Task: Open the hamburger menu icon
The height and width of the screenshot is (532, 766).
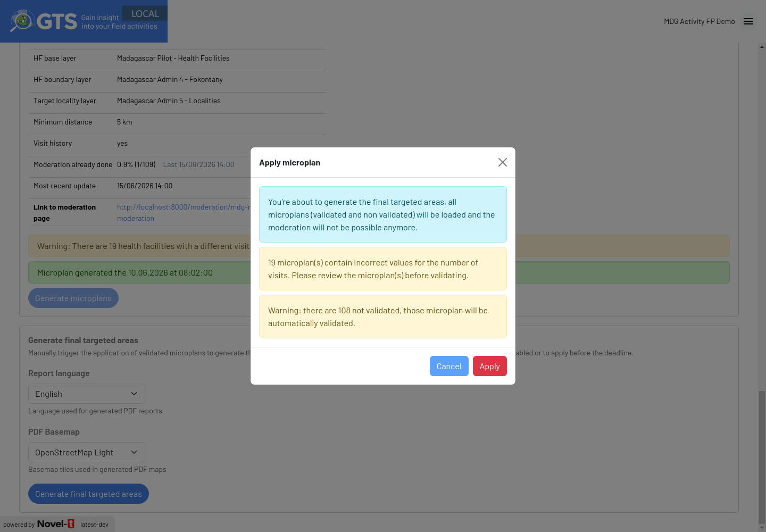Action: point(748,21)
